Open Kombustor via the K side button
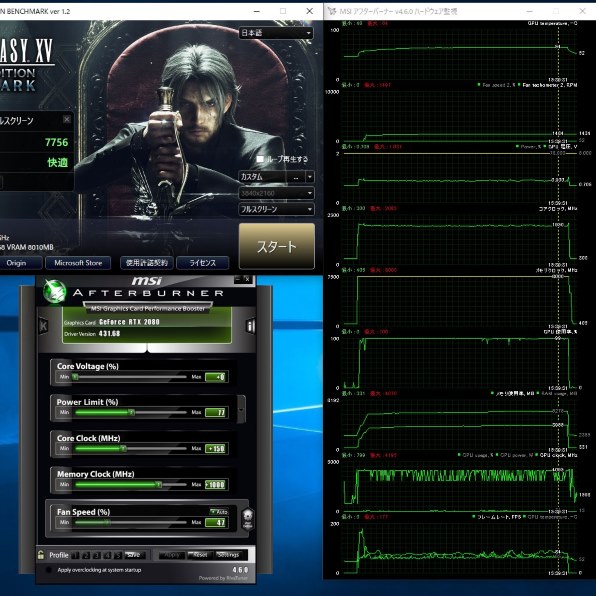The height and width of the screenshot is (596, 596). (43, 326)
